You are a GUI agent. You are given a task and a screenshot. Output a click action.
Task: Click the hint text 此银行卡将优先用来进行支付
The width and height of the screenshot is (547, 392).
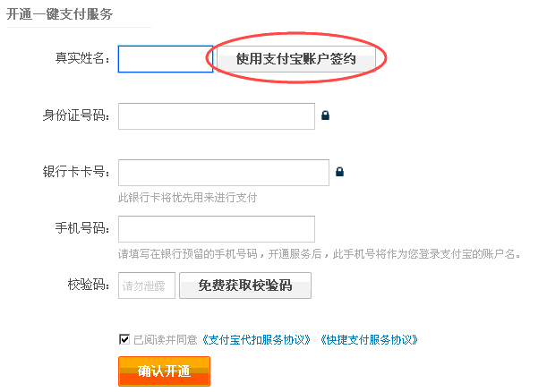(193, 197)
